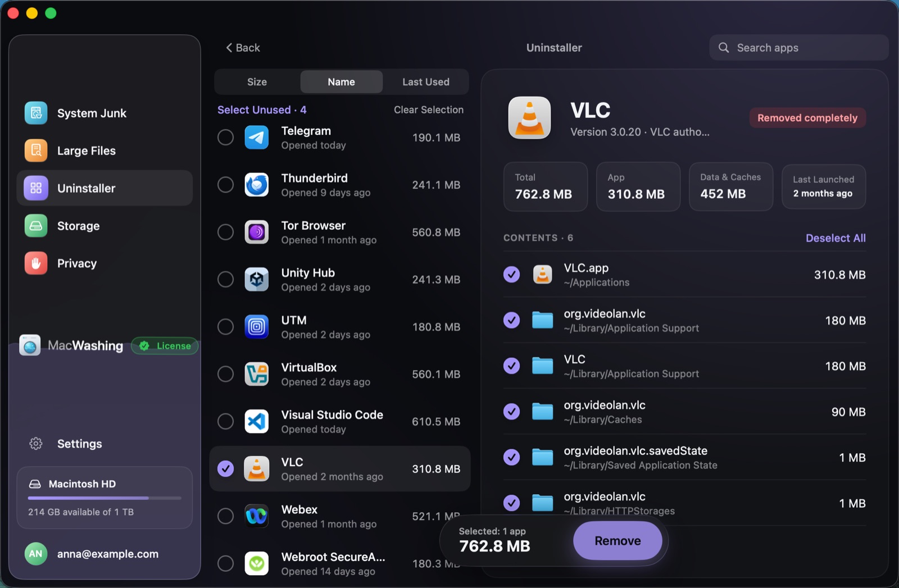
Task: Uncheck VLC.app in contents
Action: tap(511, 275)
